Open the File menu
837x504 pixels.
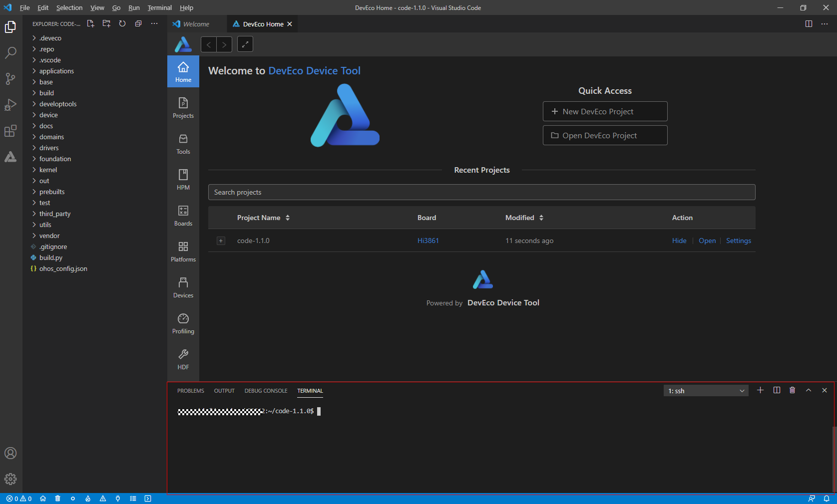tap(24, 7)
